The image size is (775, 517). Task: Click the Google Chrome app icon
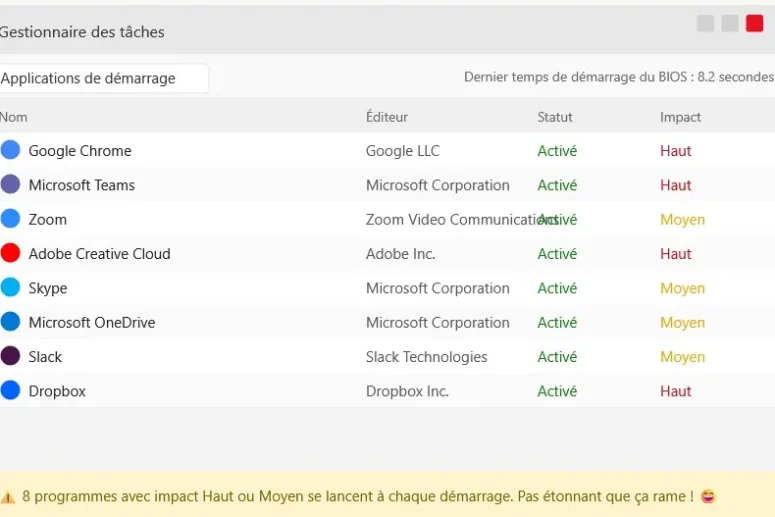[x=10, y=150]
